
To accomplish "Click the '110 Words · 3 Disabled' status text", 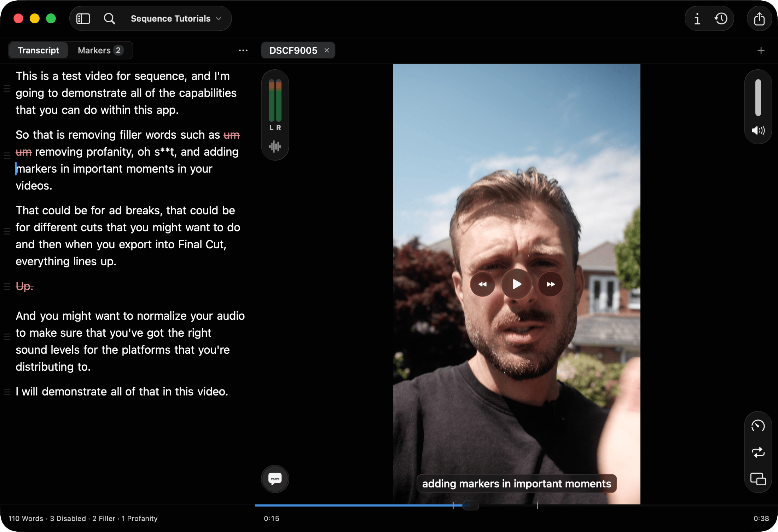I will point(47,519).
